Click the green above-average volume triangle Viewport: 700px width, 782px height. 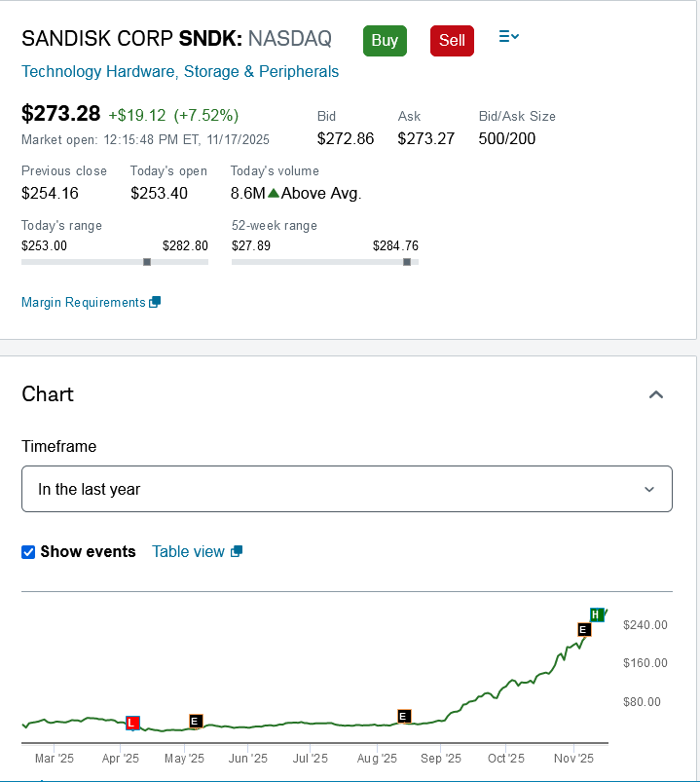(x=274, y=193)
